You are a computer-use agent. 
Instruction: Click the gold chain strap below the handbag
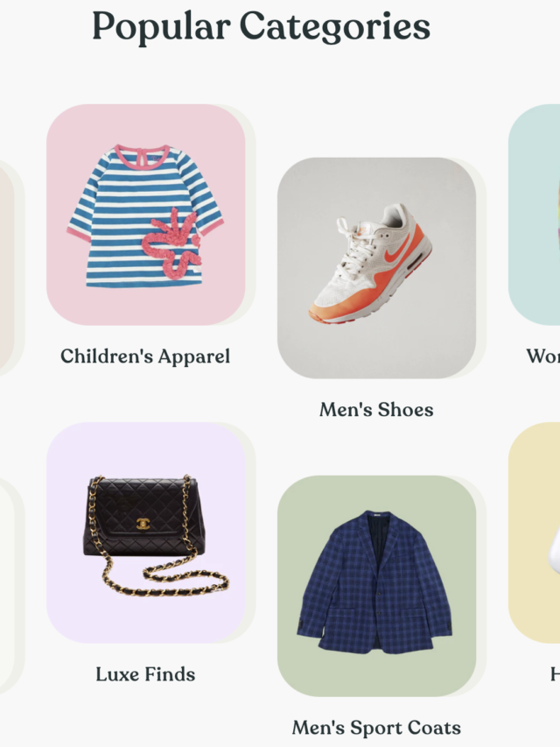click(164, 581)
